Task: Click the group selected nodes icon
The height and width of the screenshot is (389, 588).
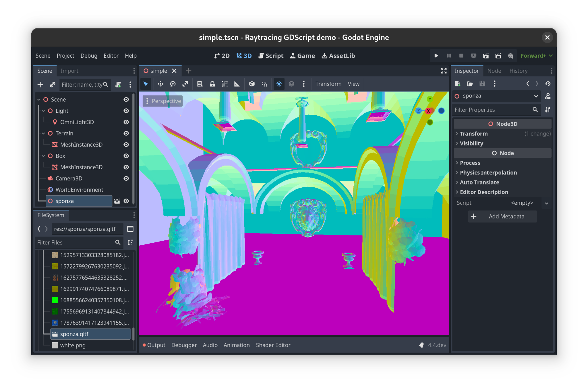Action: coord(225,84)
